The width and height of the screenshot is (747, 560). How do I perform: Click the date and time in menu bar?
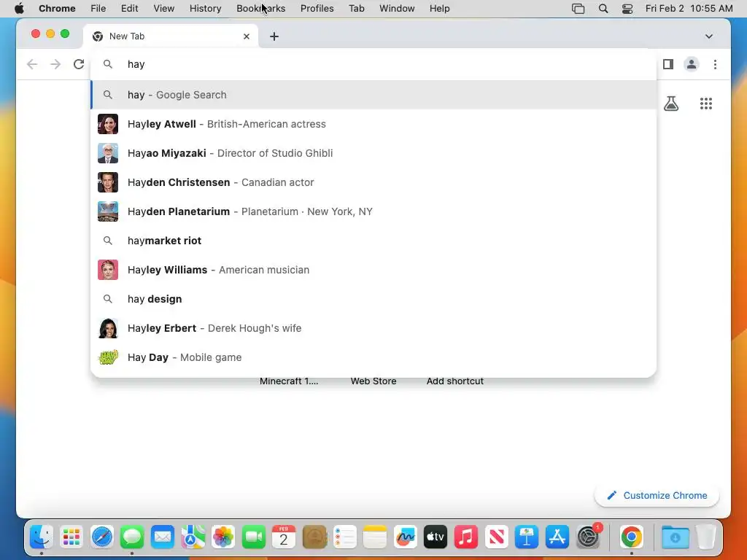[x=689, y=9]
